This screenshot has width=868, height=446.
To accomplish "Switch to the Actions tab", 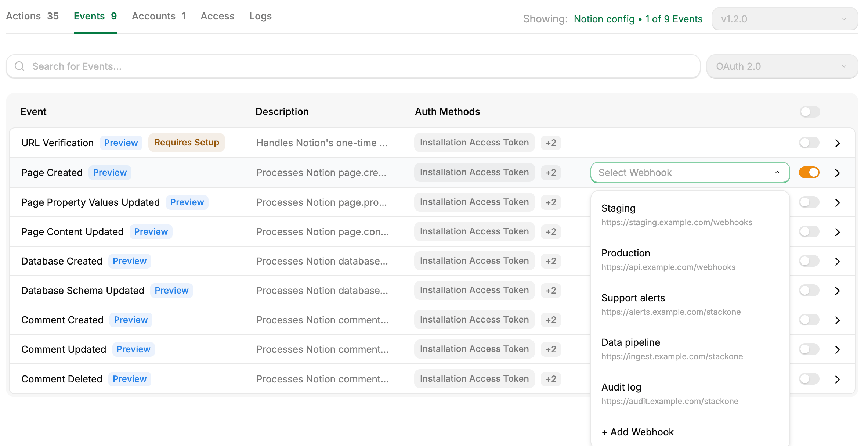I will tap(32, 16).
